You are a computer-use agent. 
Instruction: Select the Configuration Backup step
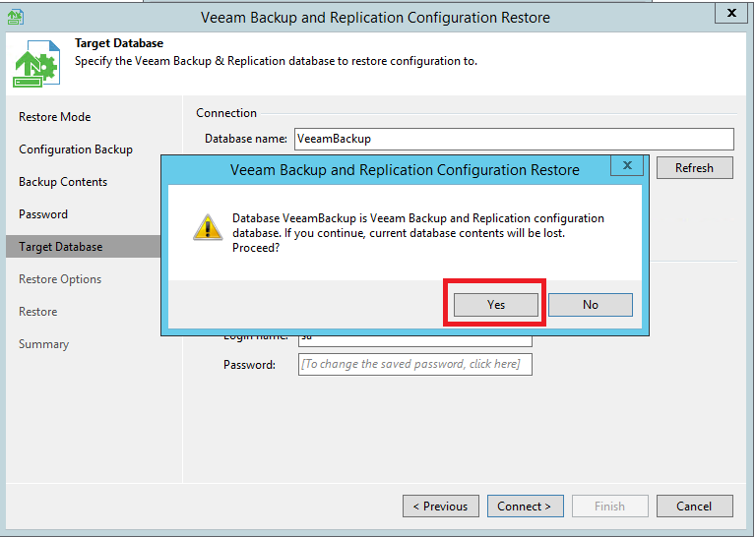click(76, 149)
